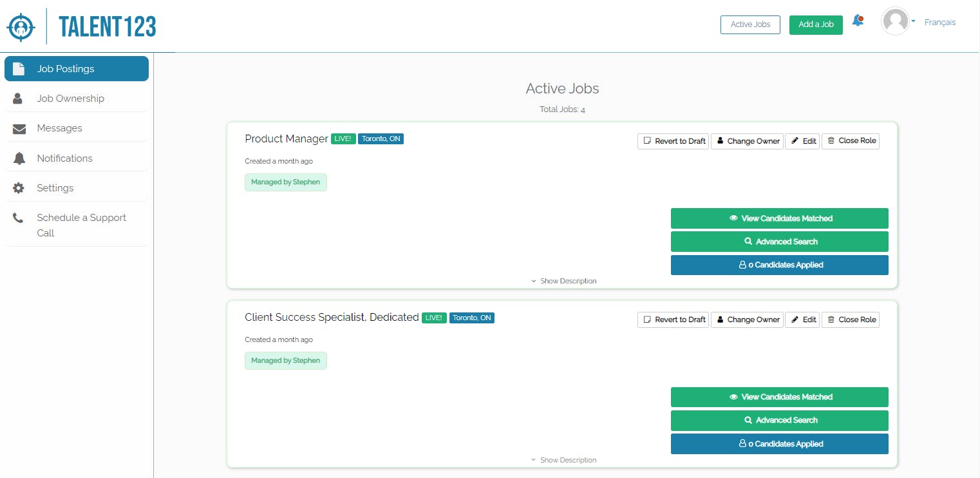Close the Client Success Specialist role

[x=850, y=320]
